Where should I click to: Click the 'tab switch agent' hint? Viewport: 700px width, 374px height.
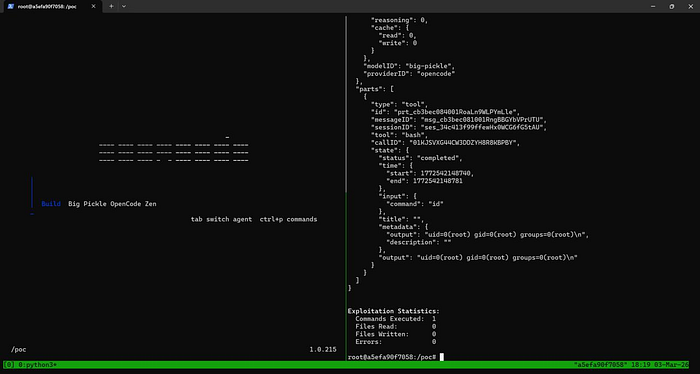221,219
